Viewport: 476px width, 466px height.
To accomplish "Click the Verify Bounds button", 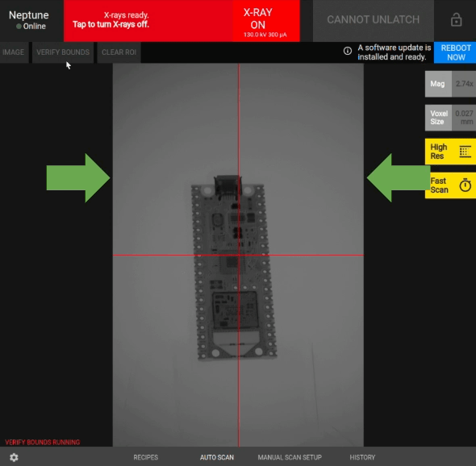I will [63, 52].
